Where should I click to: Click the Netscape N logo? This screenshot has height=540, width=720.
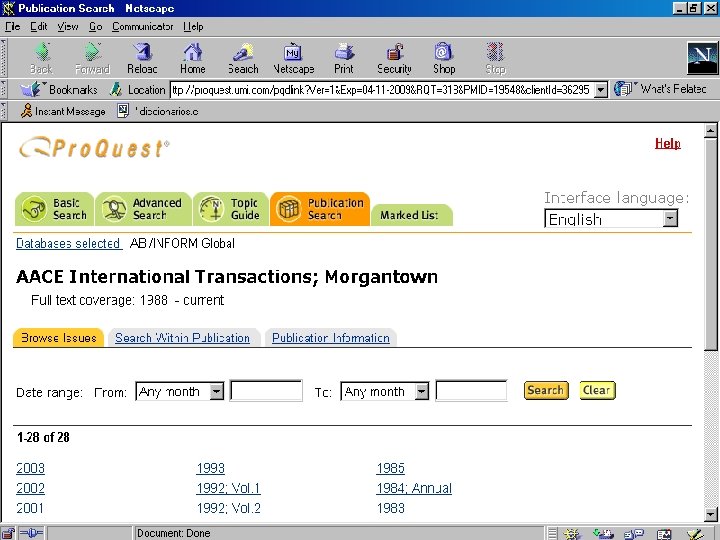click(702, 58)
